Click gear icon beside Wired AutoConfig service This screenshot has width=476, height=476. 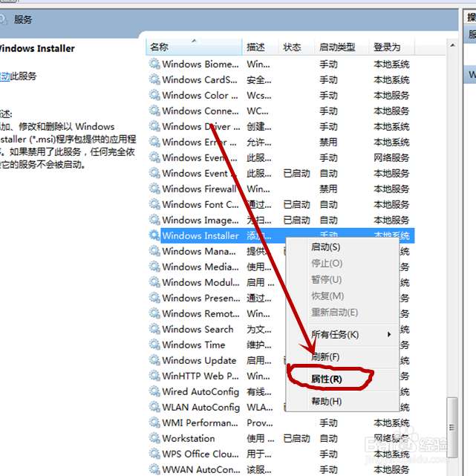[154, 391]
